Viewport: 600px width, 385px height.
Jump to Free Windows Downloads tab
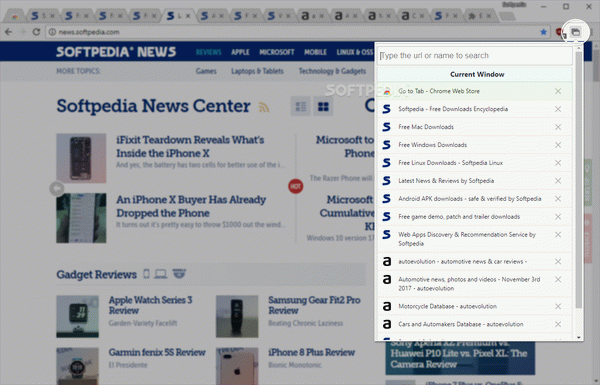pos(474,145)
